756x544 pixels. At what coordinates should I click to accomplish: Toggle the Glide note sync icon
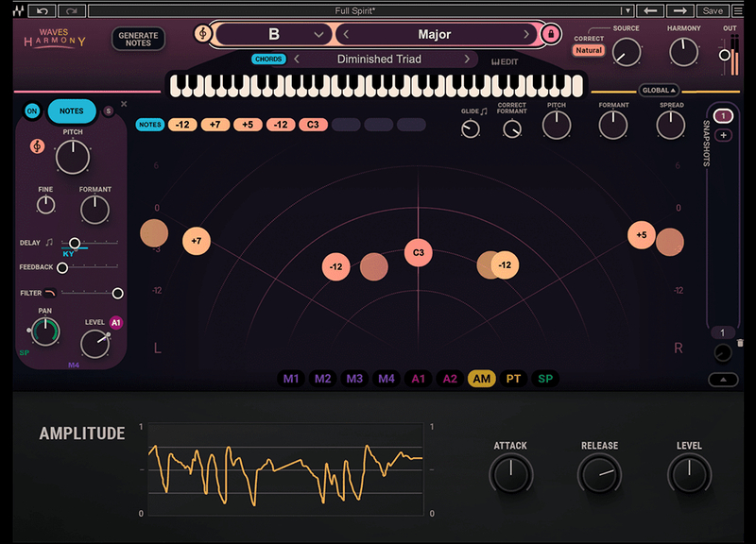point(484,111)
